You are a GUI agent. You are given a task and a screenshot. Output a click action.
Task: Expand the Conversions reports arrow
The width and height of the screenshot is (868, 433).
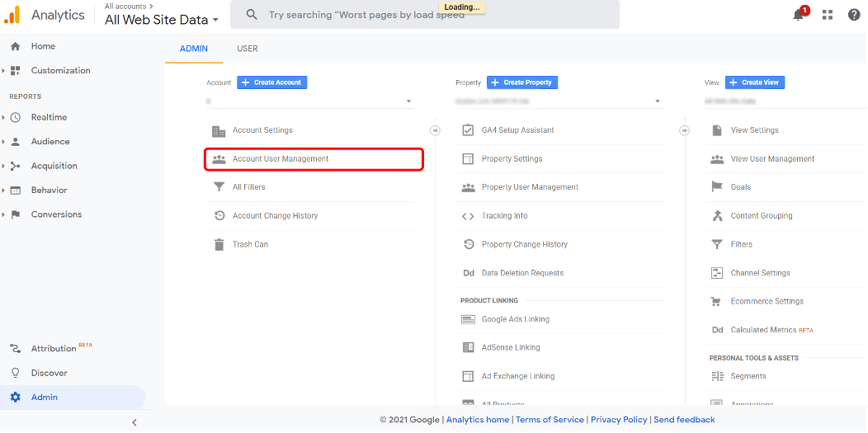coord(3,214)
